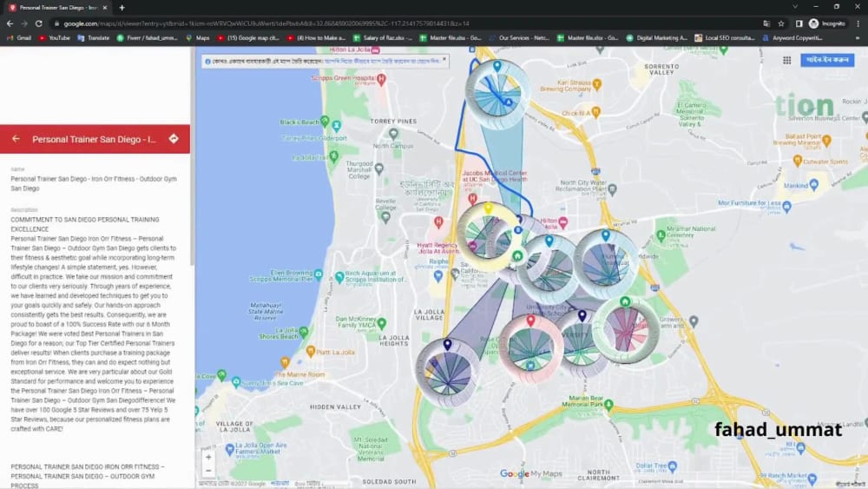This screenshot has height=489, width=868.
Task: Reload the page in Chrome
Action: [x=39, y=23]
